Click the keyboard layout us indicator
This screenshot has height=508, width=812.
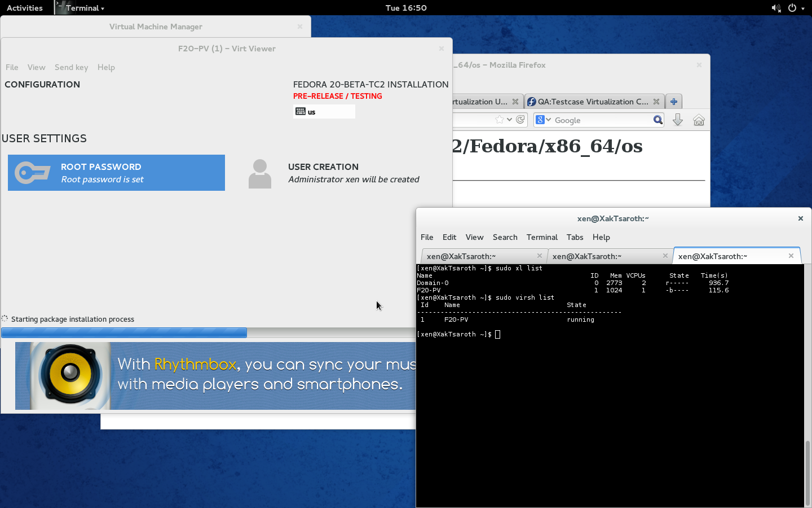click(324, 112)
